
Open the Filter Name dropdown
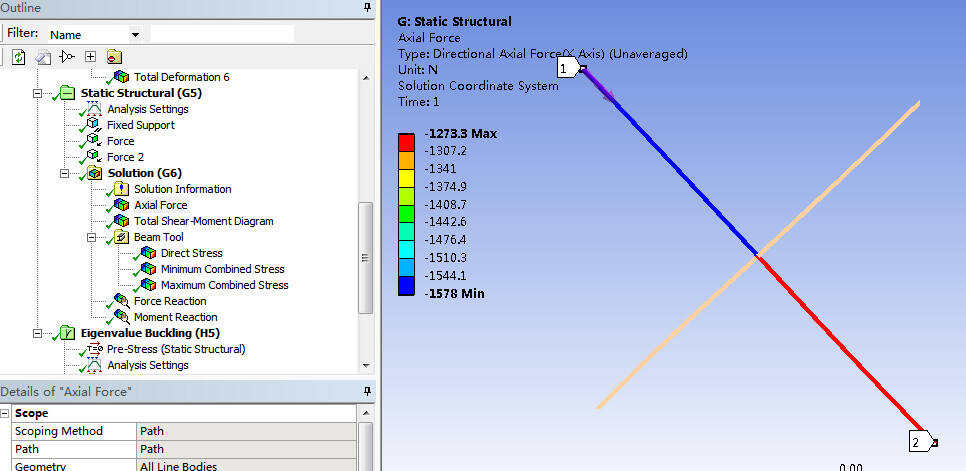coord(135,34)
